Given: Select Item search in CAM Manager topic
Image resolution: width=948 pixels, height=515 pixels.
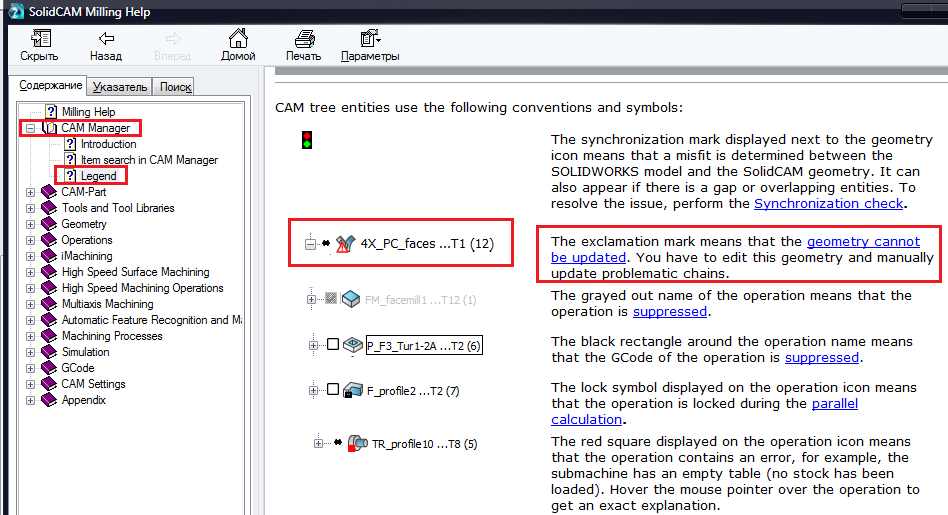Looking at the screenshot, I should tap(149, 160).
